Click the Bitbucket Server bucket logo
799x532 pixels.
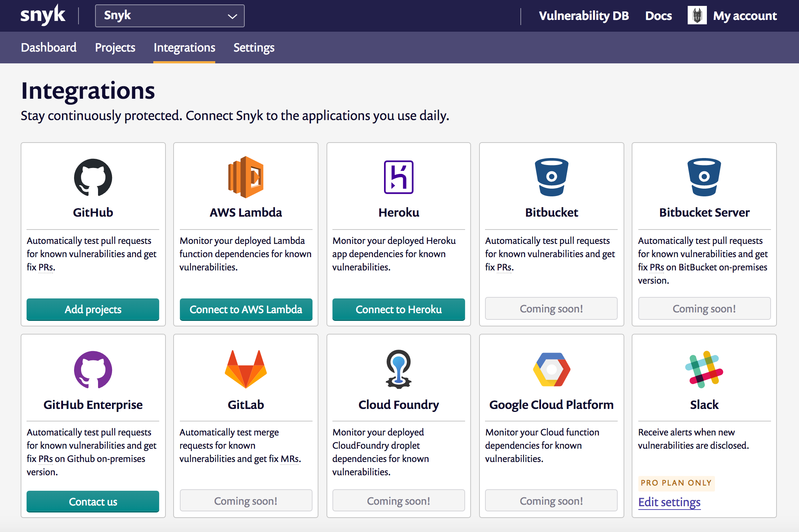click(704, 177)
